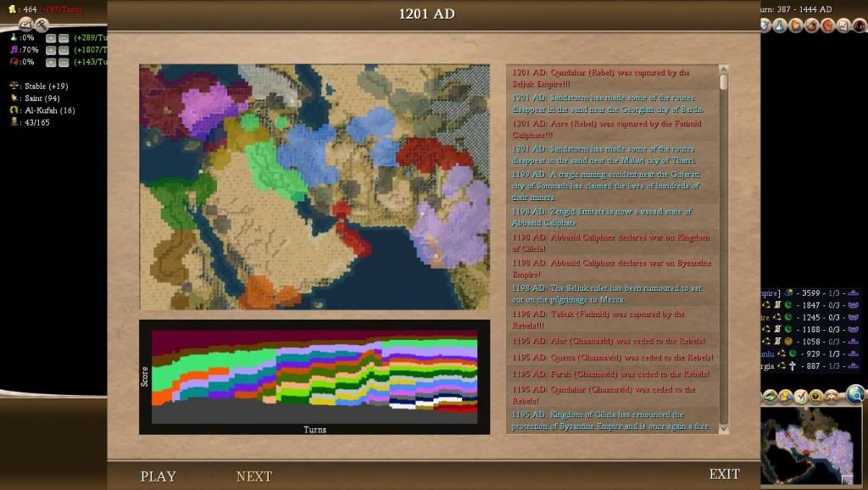Image resolution: width=868 pixels, height=490 pixels.
Task: Click the NEXT turn replay button
Action: pyautogui.click(x=254, y=476)
